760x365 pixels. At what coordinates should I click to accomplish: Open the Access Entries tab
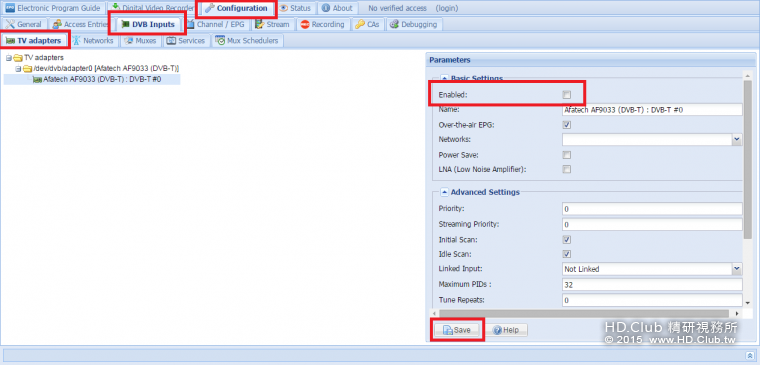click(x=81, y=24)
